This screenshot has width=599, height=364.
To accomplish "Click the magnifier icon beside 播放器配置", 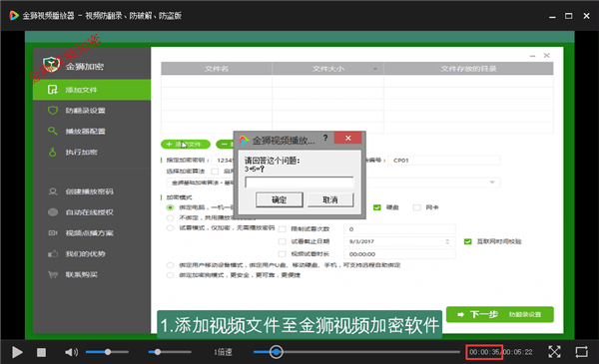I will point(52,131).
